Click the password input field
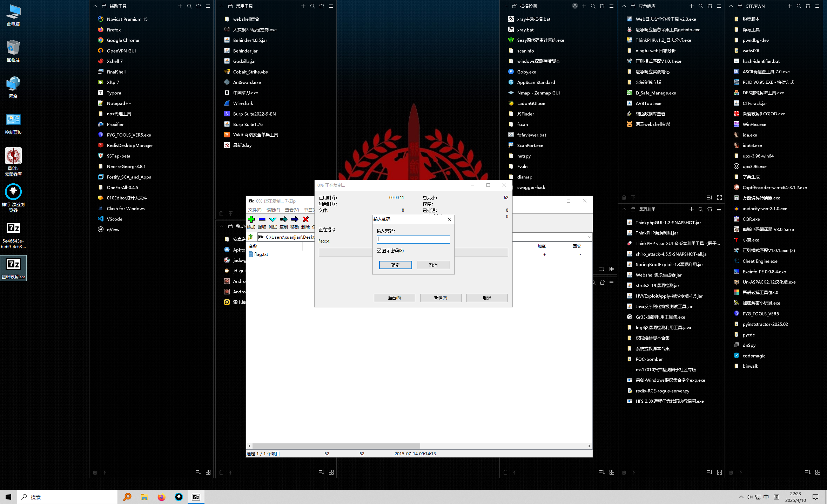Image resolution: width=827 pixels, height=504 pixels. pyautogui.click(x=413, y=239)
